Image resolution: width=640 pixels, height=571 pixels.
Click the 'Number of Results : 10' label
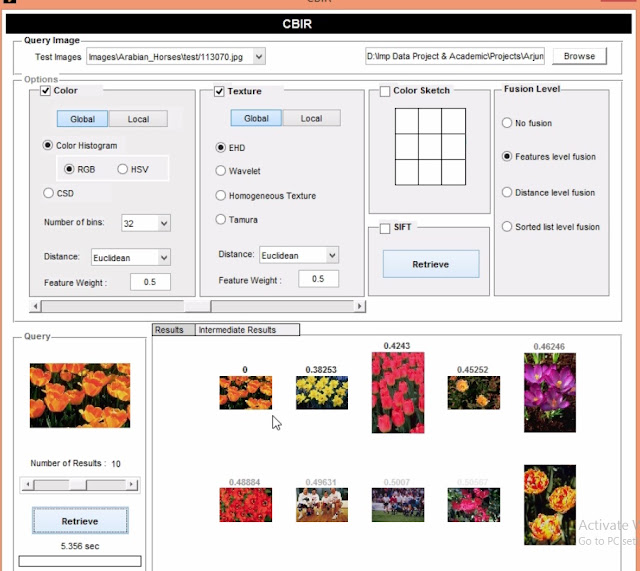(76, 463)
